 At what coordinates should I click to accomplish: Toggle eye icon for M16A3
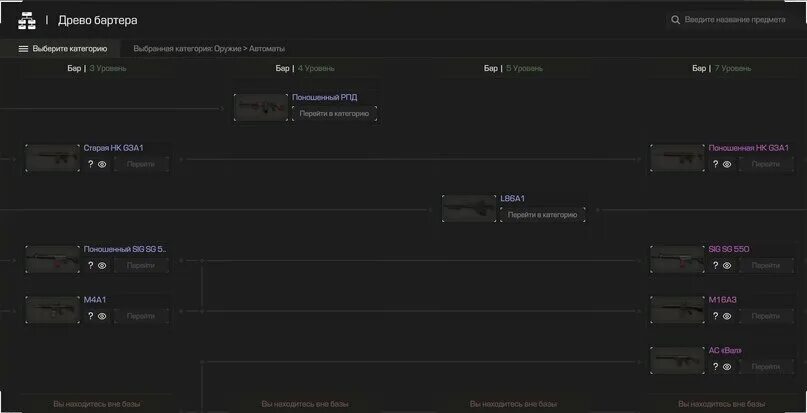point(727,316)
